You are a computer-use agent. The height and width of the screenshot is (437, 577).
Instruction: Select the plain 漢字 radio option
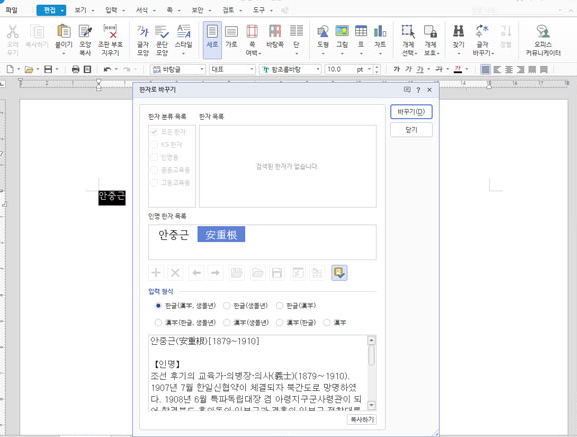(326, 323)
